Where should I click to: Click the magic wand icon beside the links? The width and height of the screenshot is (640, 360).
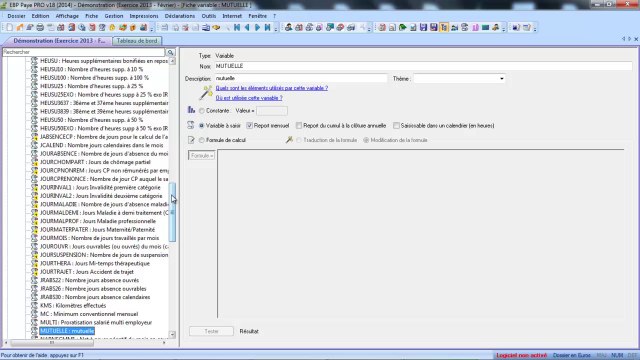[x=206, y=93]
